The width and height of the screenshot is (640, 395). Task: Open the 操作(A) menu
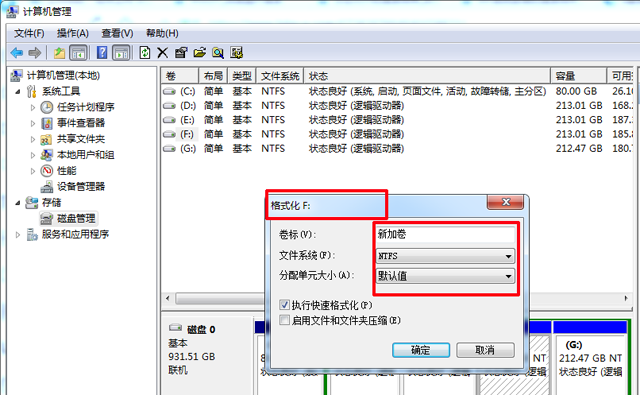(x=73, y=33)
